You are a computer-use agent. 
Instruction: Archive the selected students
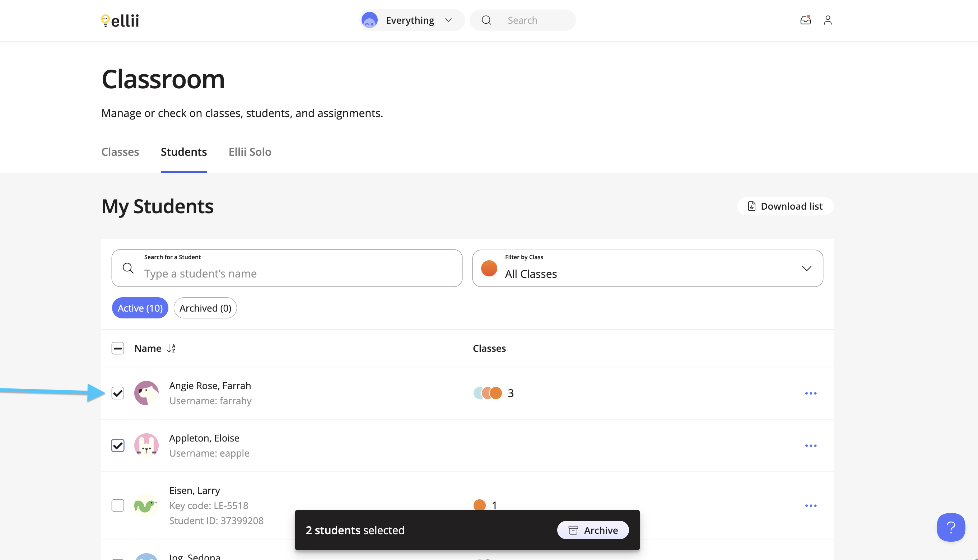coord(593,530)
